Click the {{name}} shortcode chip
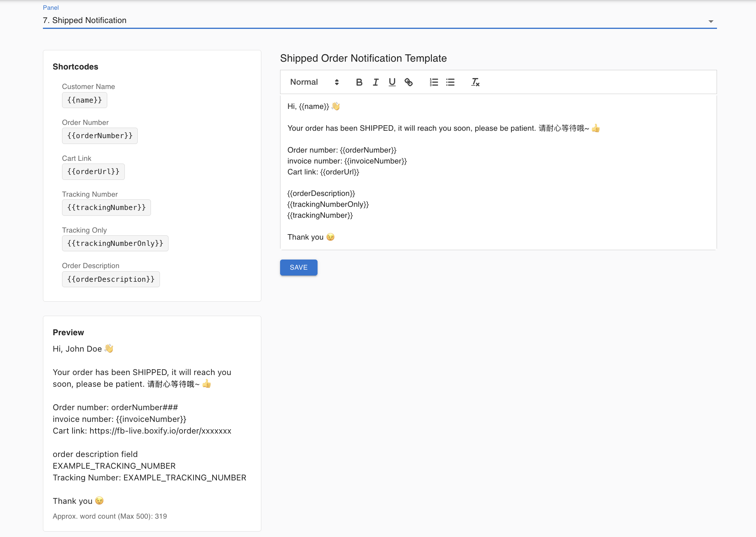This screenshot has height=537, width=756. 84,100
